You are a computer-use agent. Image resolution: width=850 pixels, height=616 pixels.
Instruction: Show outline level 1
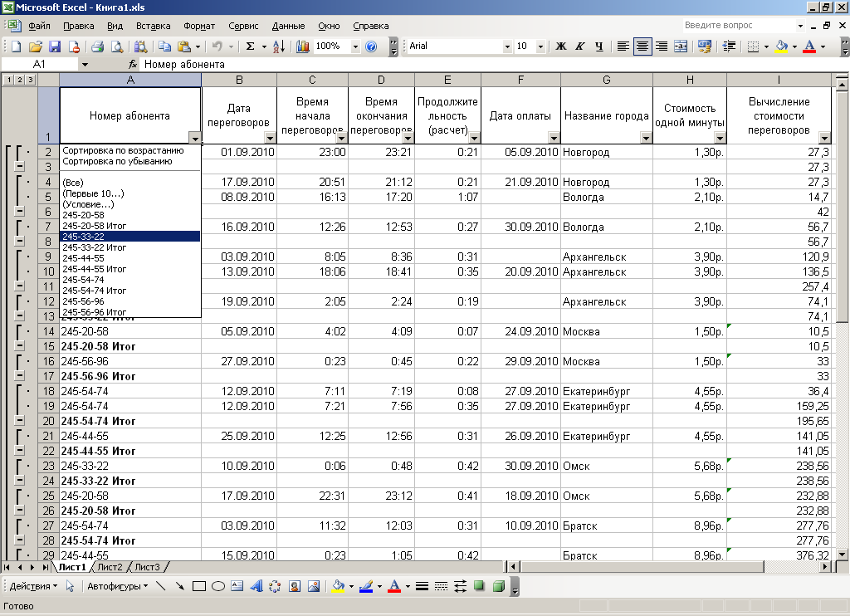pos(9,81)
